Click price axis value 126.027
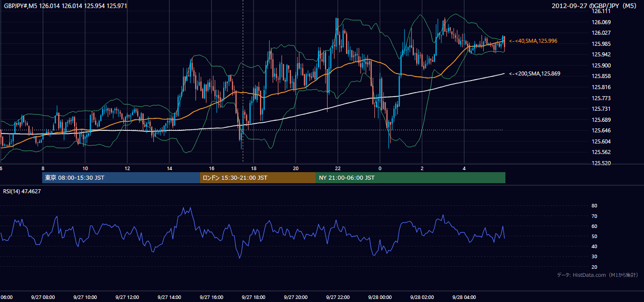 pos(601,33)
